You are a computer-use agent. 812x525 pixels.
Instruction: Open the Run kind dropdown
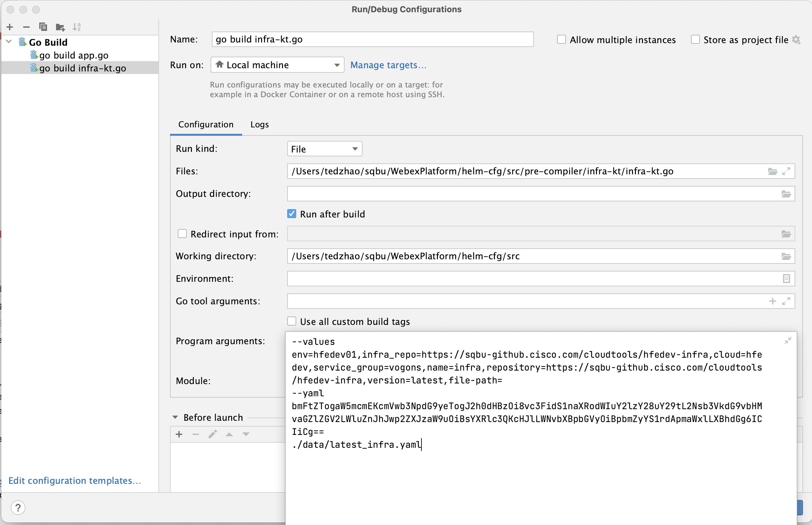[325, 149]
